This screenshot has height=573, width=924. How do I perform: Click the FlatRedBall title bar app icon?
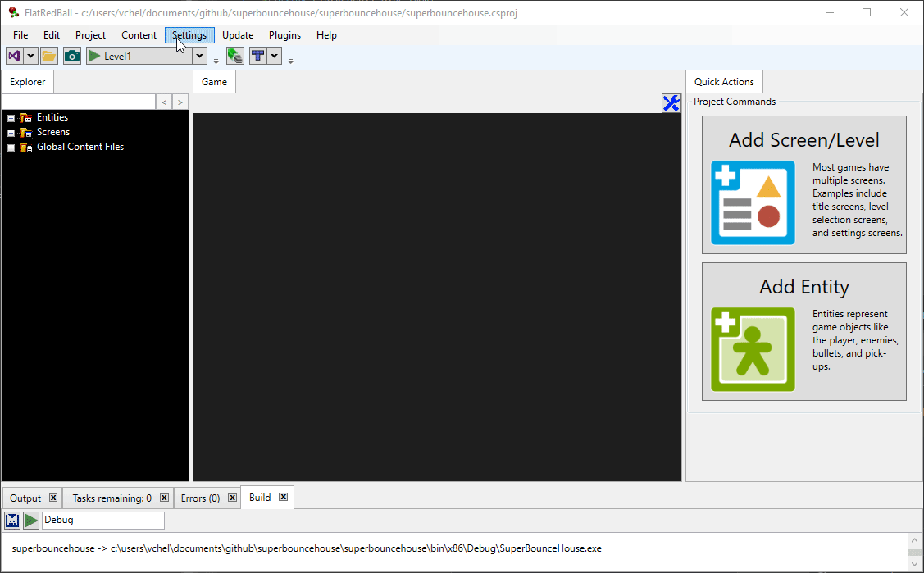(x=14, y=12)
